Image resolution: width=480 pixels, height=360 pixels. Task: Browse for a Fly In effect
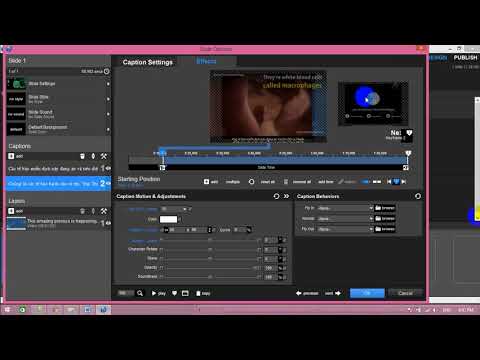[x=385, y=208]
